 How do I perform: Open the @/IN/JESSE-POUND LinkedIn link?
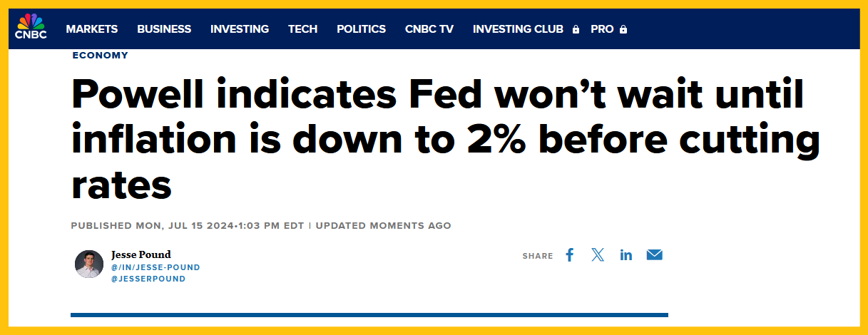pos(155,267)
